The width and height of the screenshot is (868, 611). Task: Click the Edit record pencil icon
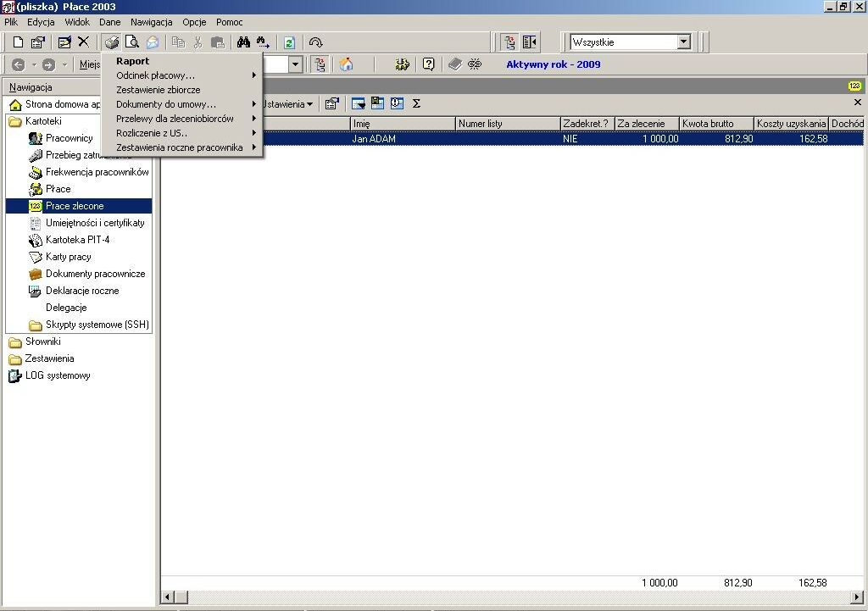pos(64,42)
